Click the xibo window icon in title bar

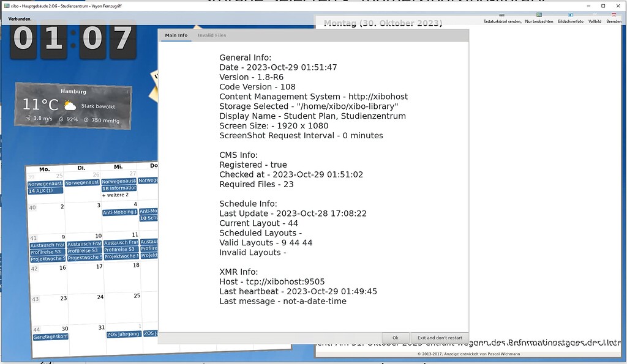click(x=6, y=6)
